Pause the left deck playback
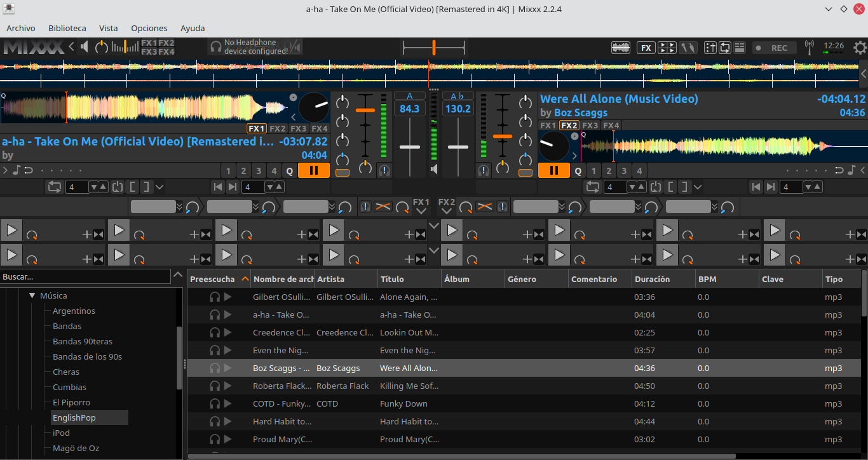Viewport: 868px width, 460px height. tap(314, 170)
